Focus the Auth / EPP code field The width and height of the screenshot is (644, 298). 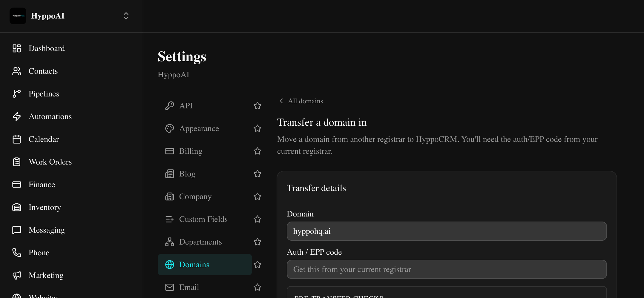pyautogui.click(x=447, y=269)
